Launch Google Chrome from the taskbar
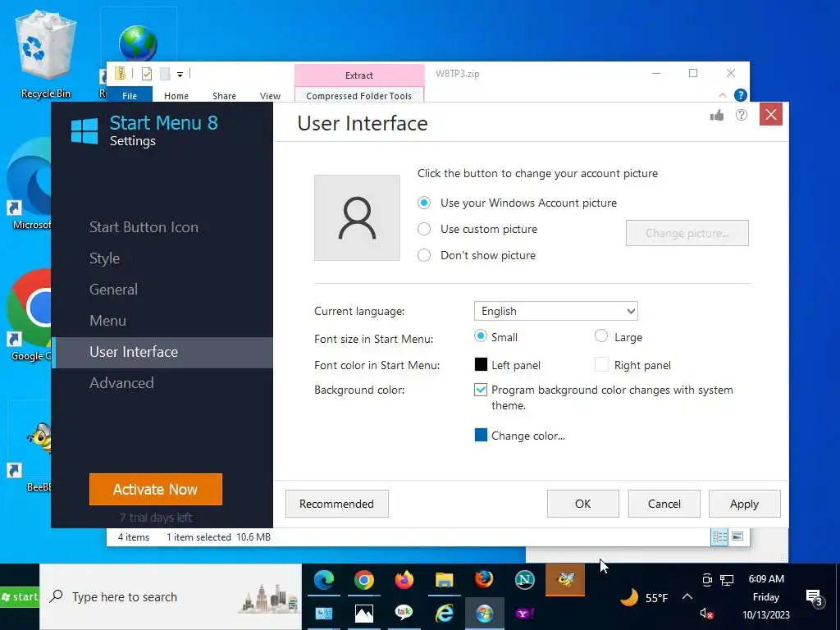The width and height of the screenshot is (840, 630). point(363,580)
